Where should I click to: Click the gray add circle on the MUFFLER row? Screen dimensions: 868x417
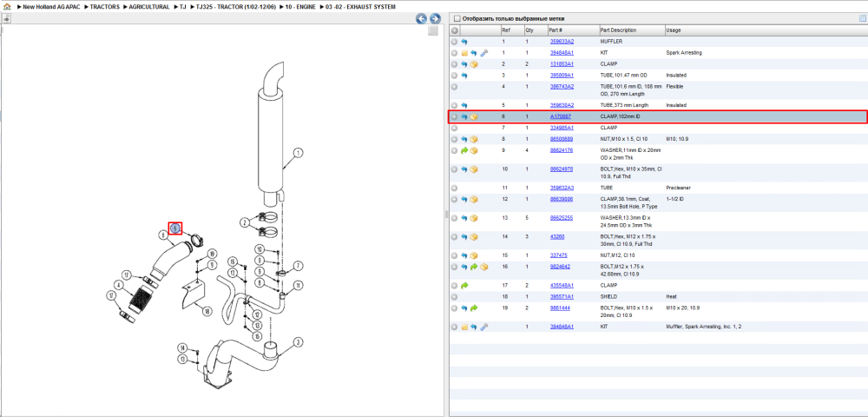(455, 42)
